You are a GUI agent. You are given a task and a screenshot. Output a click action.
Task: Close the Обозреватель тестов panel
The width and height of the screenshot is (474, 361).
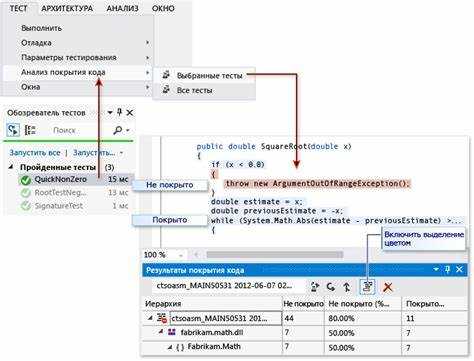coord(130,113)
